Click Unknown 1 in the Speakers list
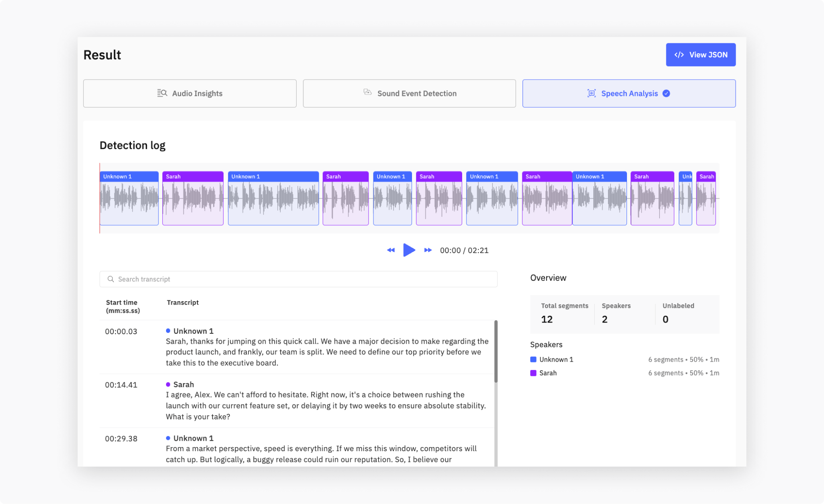824x504 pixels. point(556,360)
